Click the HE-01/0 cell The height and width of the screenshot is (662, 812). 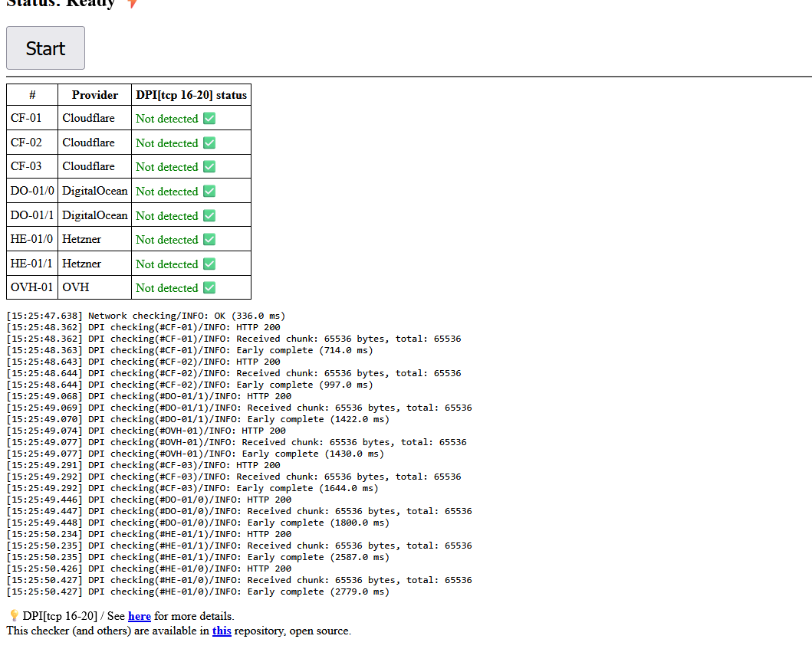pos(32,239)
